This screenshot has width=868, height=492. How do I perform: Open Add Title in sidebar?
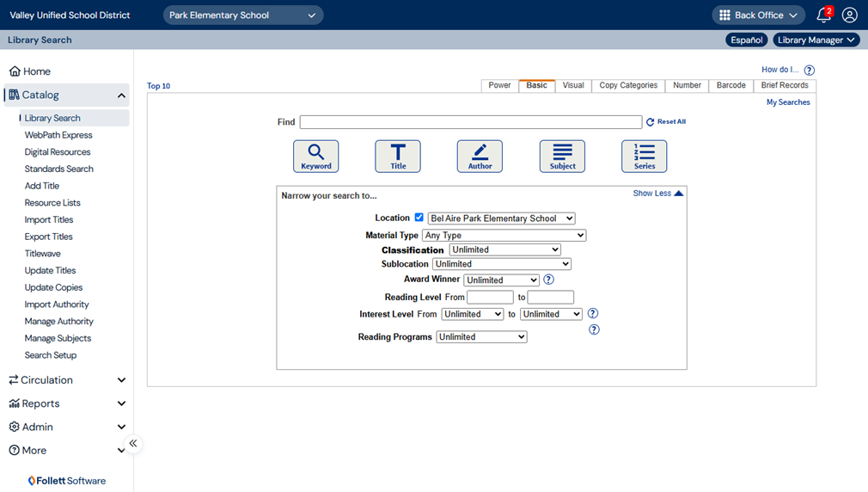[x=41, y=186]
